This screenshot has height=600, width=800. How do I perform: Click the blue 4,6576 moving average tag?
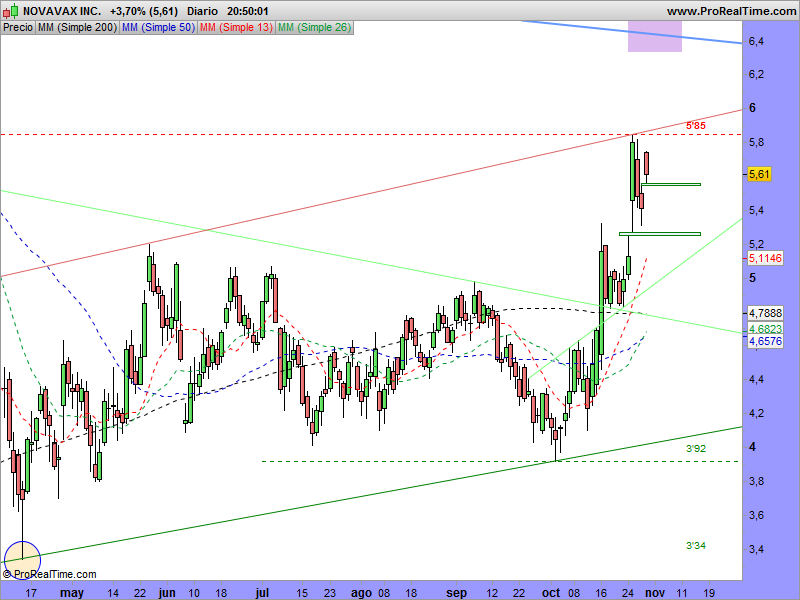(765, 341)
